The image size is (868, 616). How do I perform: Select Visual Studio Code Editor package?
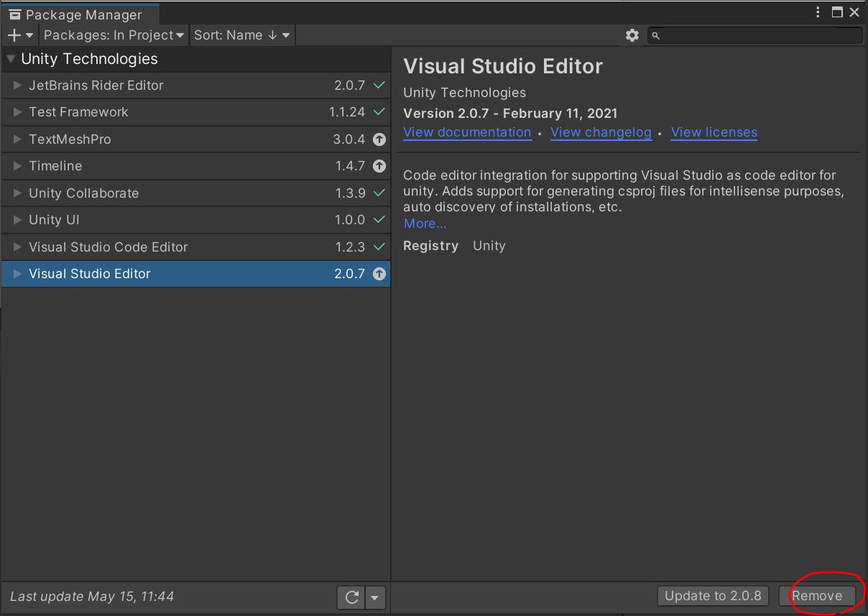195,247
